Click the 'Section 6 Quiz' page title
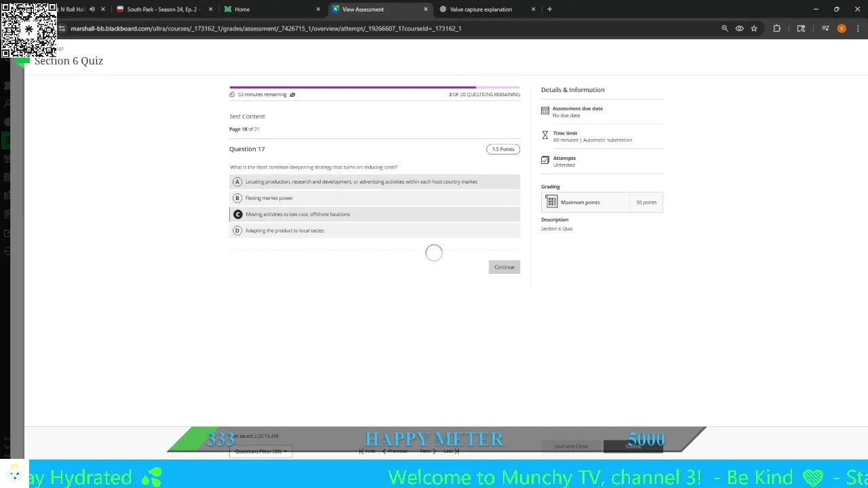This screenshot has width=868, height=488. pyautogui.click(x=68, y=61)
